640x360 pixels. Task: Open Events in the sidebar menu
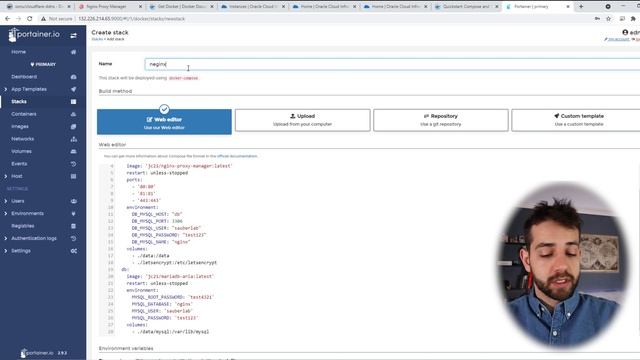coord(19,164)
